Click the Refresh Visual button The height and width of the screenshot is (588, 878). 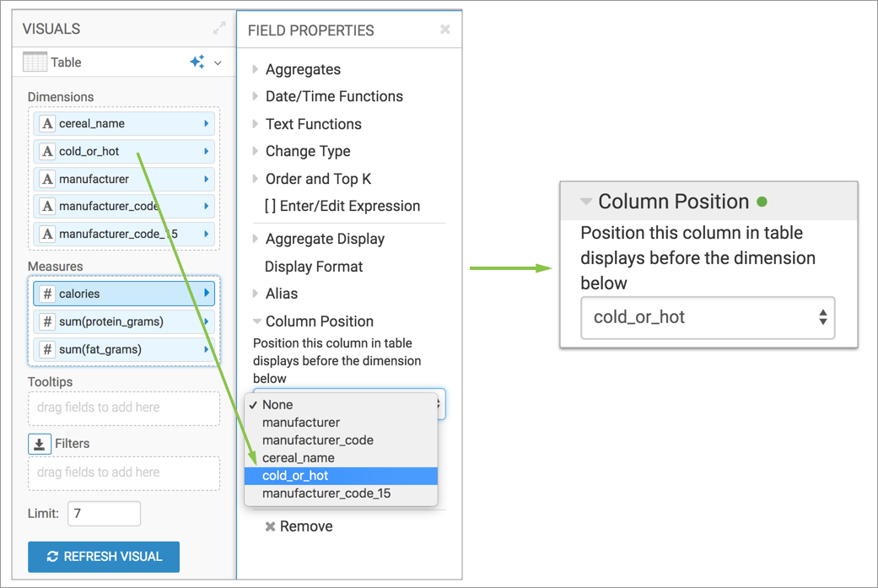click(104, 557)
